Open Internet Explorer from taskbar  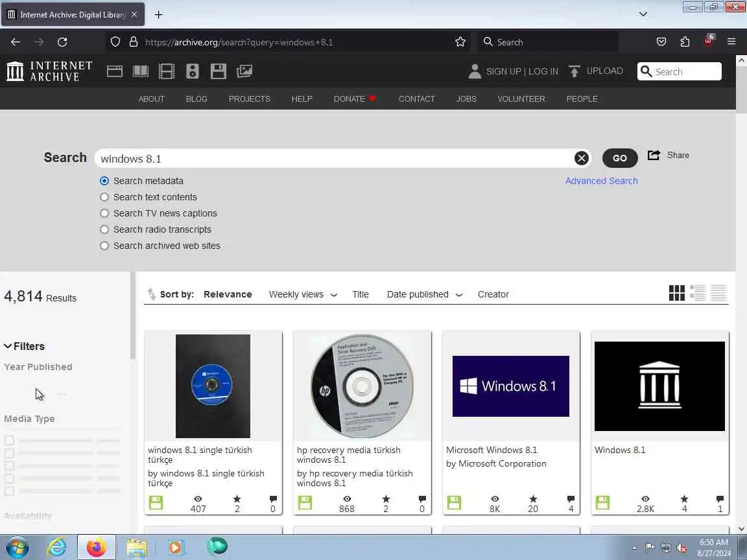[56, 547]
